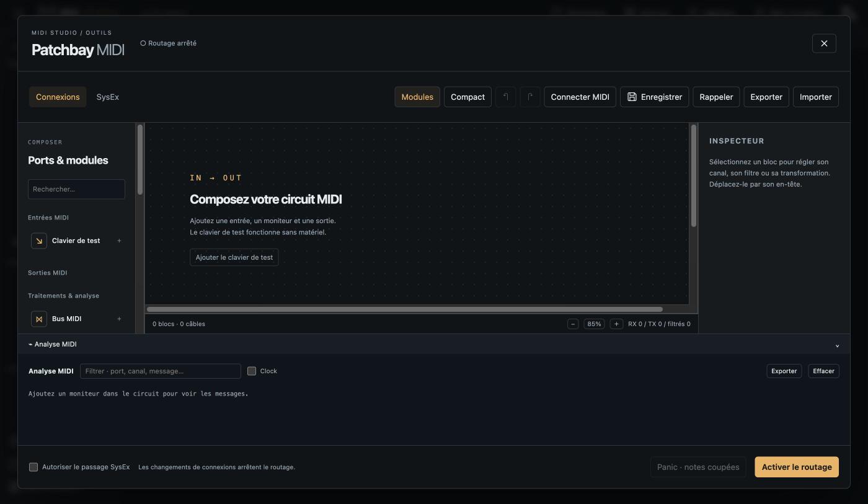The height and width of the screenshot is (504, 868).
Task: Zoom out the canvas with minus
Action: click(x=573, y=324)
